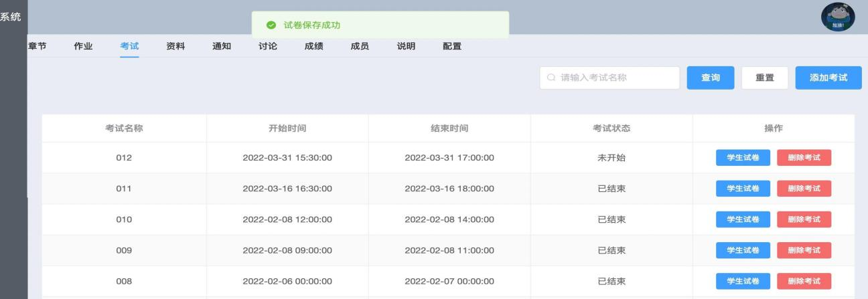
Task: Switch to the 作业 tab
Action: 84,45
